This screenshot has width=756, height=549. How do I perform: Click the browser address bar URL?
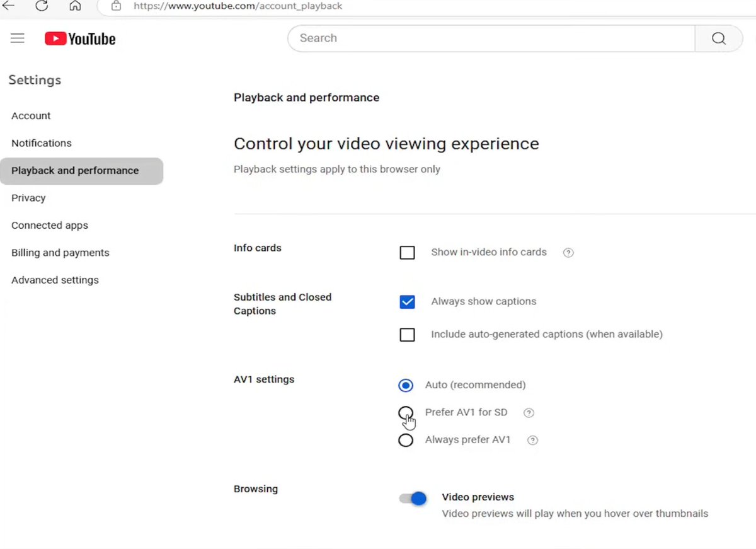click(x=238, y=6)
